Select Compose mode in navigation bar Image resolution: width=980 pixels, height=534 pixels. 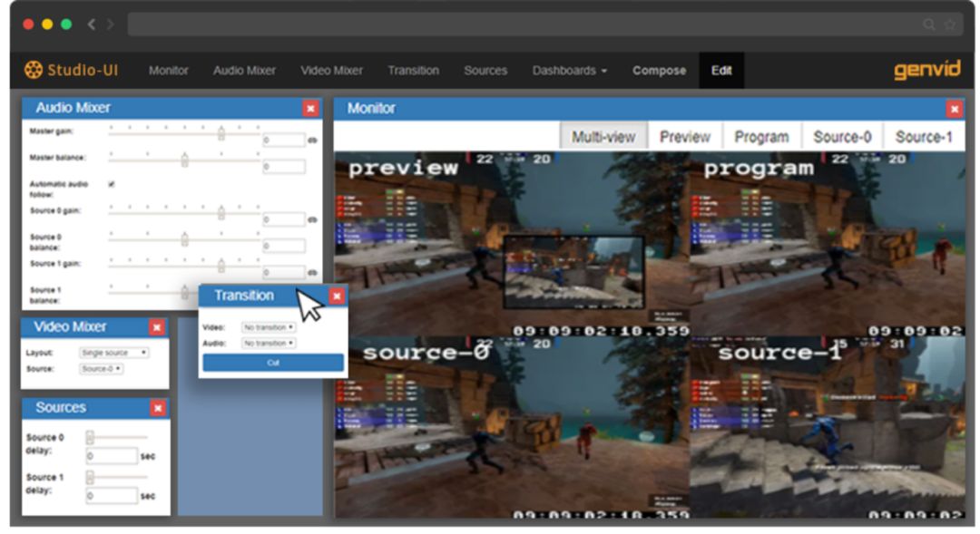659,71
